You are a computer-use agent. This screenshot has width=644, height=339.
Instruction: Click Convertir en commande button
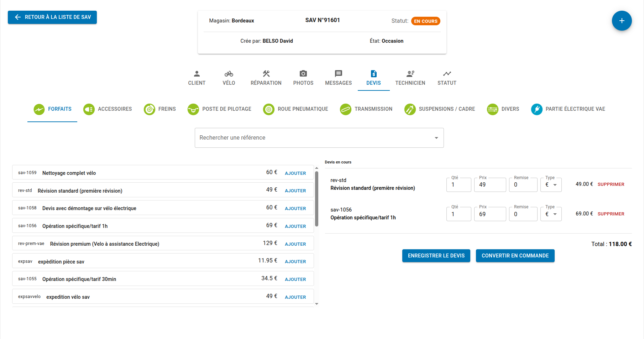click(x=515, y=256)
